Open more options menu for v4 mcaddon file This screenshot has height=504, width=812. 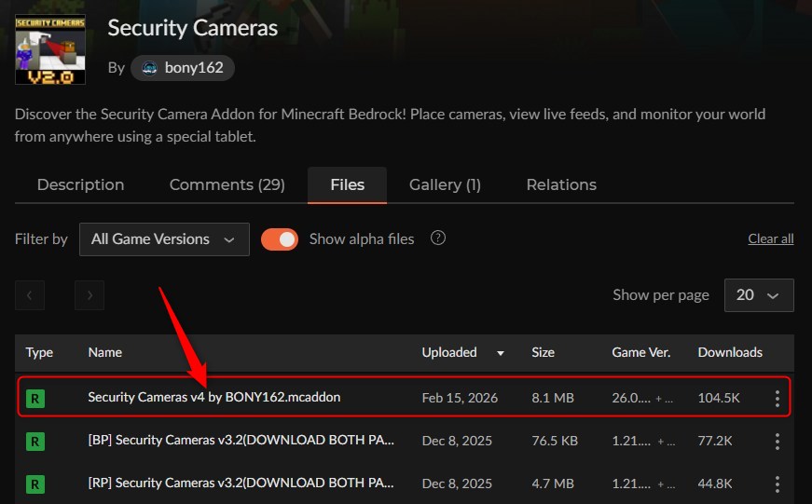[x=778, y=399]
